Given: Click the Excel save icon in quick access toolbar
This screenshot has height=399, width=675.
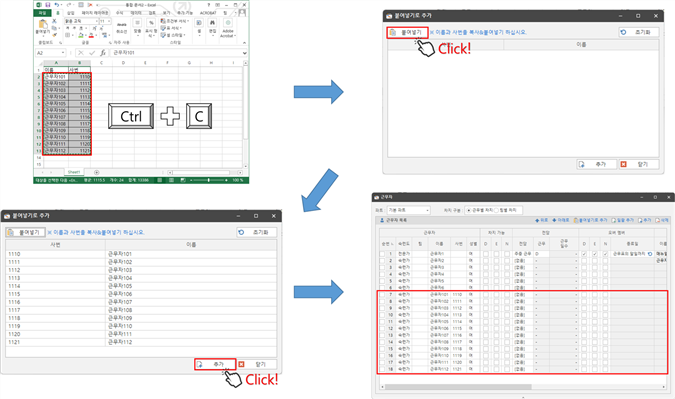Looking at the screenshot, I should (47, 5).
